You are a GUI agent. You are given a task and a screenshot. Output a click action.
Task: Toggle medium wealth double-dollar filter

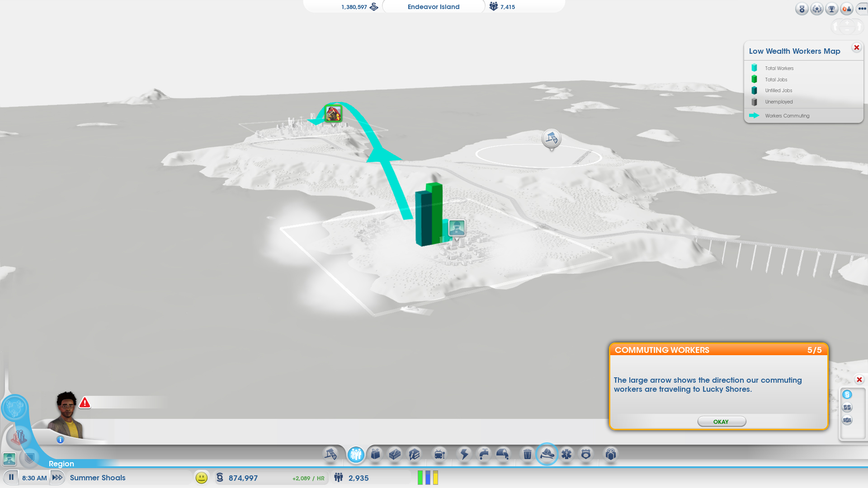(x=847, y=407)
